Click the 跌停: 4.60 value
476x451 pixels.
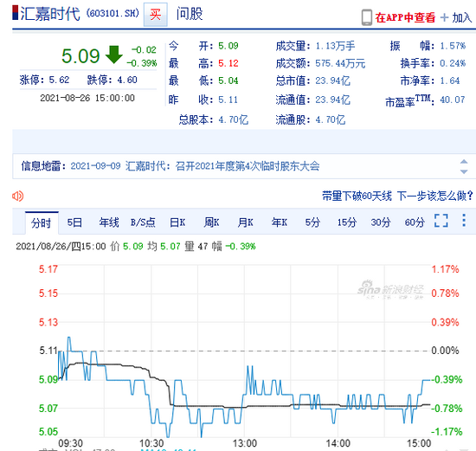127,80
